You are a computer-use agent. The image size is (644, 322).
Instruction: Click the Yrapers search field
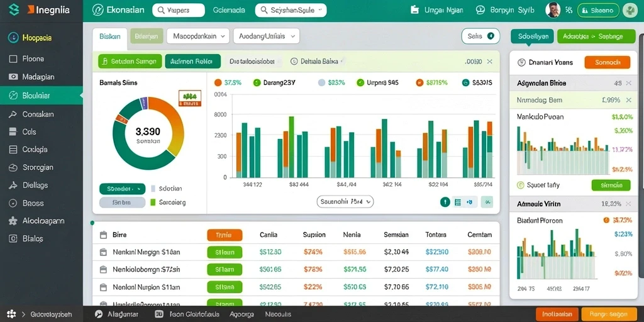point(178,10)
